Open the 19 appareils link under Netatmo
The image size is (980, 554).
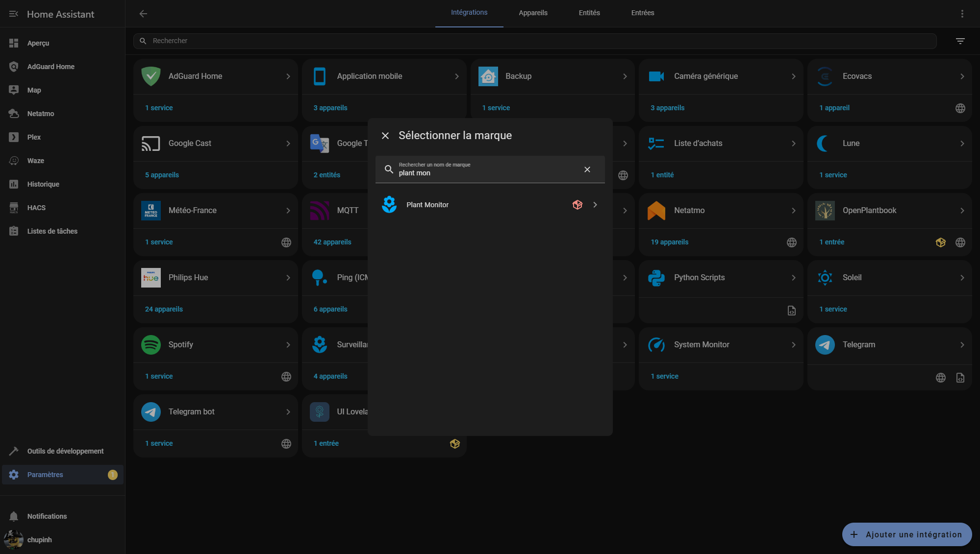(669, 242)
